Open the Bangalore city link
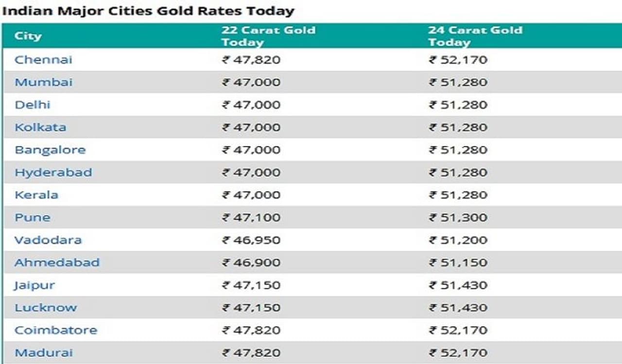Viewport: 622px width, 364px height. tap(50, 149)
